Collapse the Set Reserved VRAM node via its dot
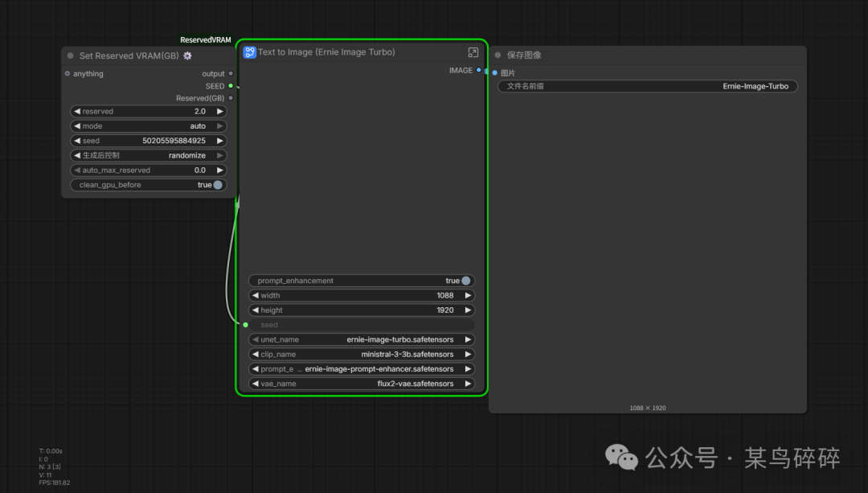The height and width of the screenshot is (493, 868). [71, 56]
